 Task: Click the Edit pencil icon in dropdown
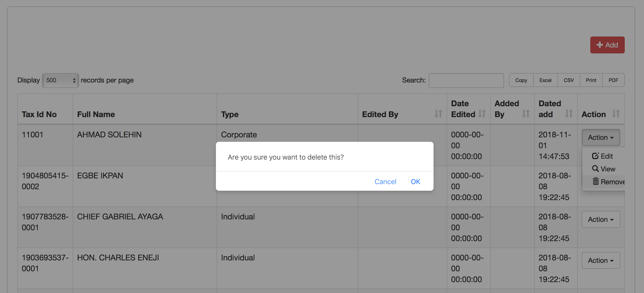595,156
